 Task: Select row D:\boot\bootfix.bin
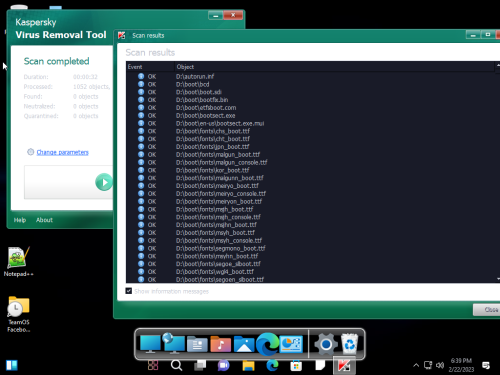pyautogui.click(x=310, y=100)
